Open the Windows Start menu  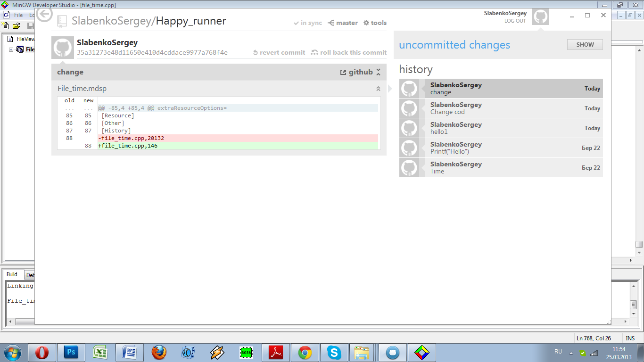tap(12, 352)
